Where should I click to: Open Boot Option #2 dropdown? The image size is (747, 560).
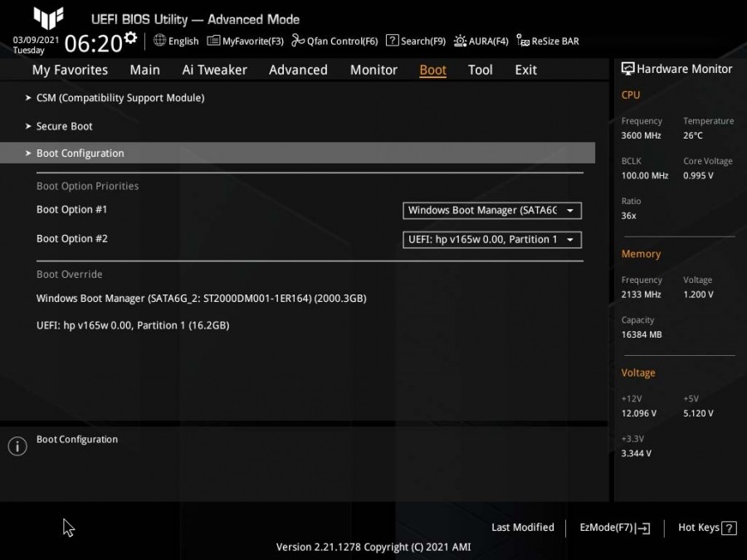coord(492,240)
